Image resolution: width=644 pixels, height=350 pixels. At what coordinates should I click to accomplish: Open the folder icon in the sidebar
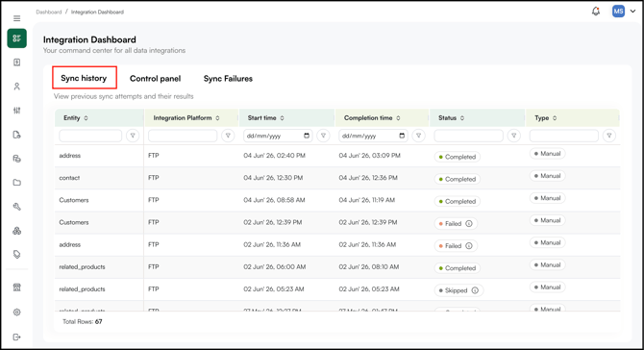click(x=17, y=183)
